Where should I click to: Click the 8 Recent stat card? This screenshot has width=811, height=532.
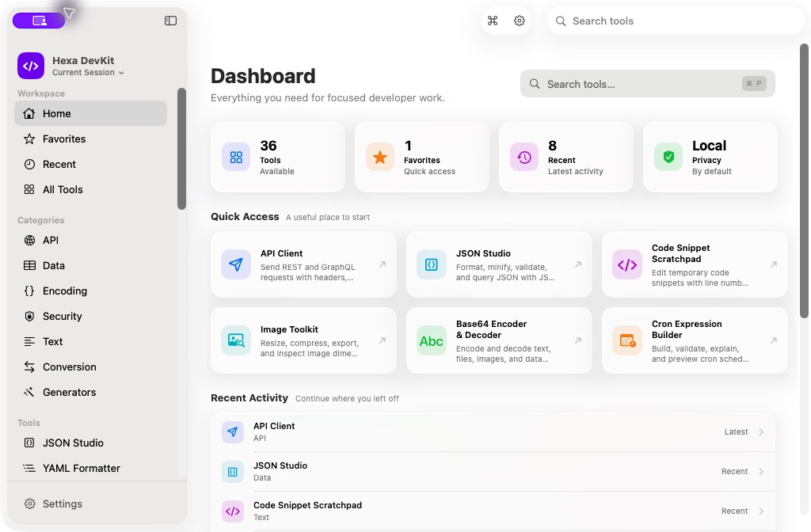[x=566, y=157]
